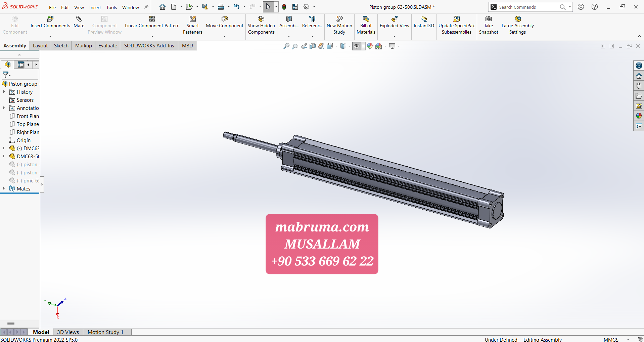Image resolution: width=644 pixels, height=342 pixels.
Task: Open Bill of Materials tool
Action: tap(366, 25)
